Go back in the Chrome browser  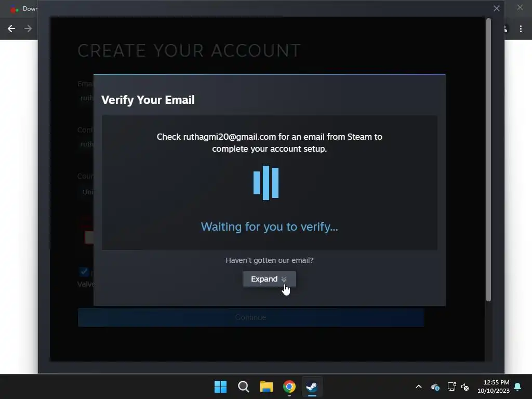pyautogui.click(x=11, y=29)
